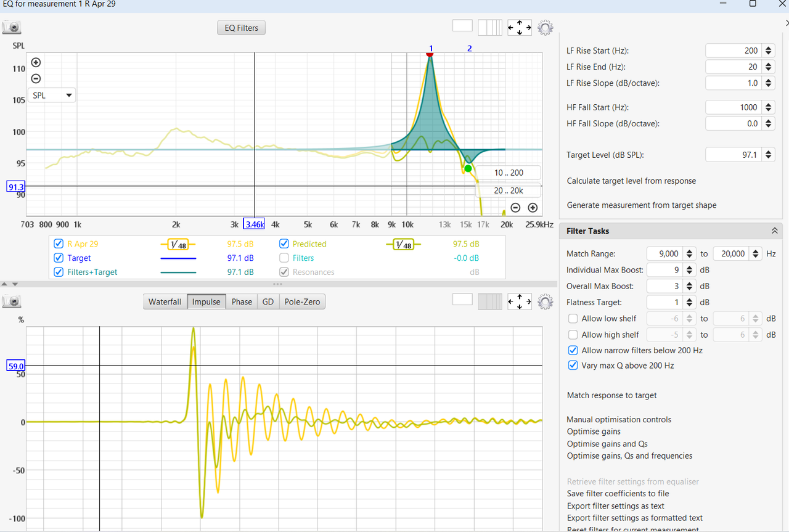The height and width of the screenshot is (532, 789).
Task: Open the SPL axis dropdown
Action: pos(52,96)
